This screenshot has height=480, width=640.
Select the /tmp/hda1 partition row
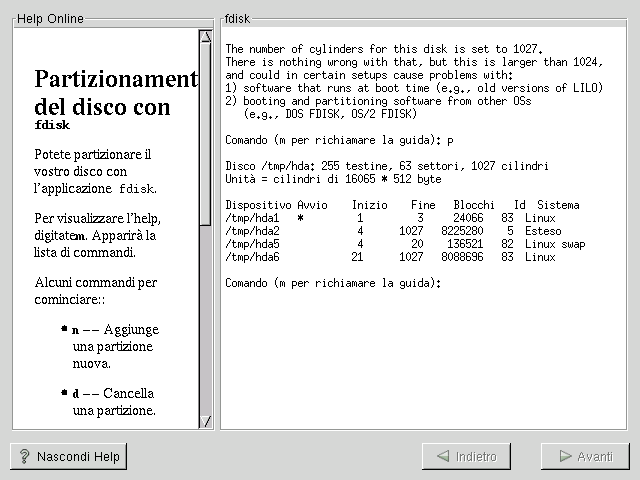(x=390, y=218)
